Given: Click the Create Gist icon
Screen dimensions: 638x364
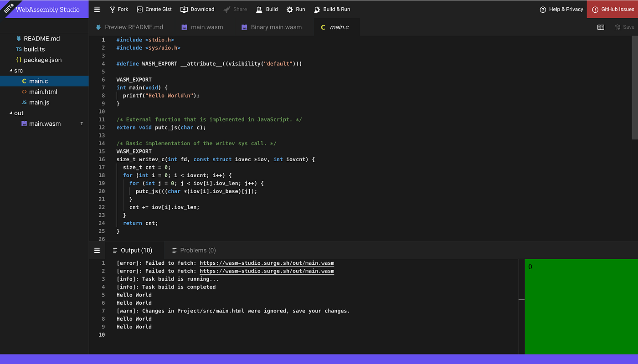Looking at the screenshot, I should 140,9.
